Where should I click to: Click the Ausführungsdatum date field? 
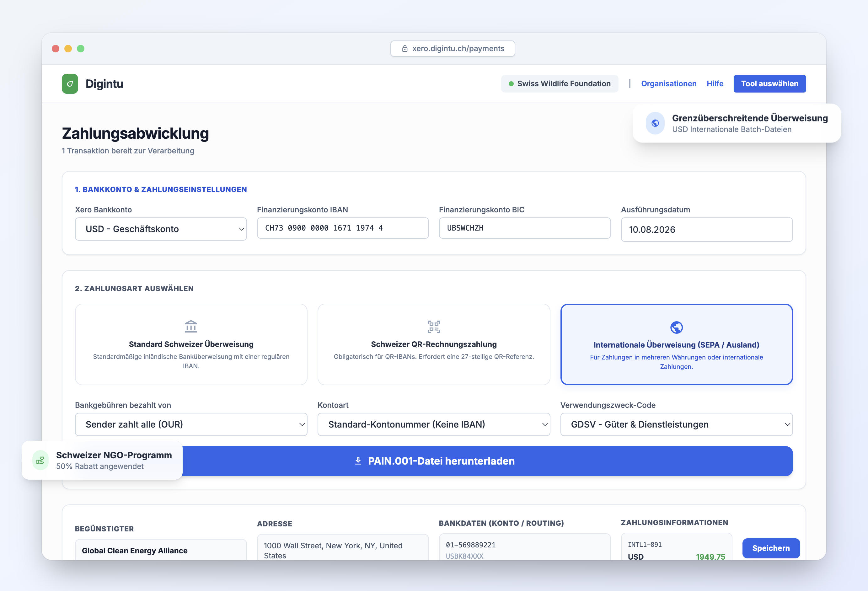pos(707,230)
